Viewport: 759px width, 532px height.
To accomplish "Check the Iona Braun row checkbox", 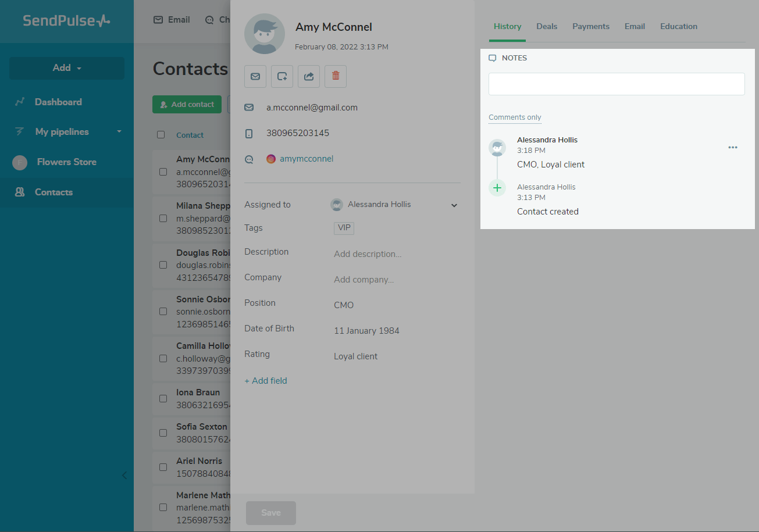I will tap(163, 399).
